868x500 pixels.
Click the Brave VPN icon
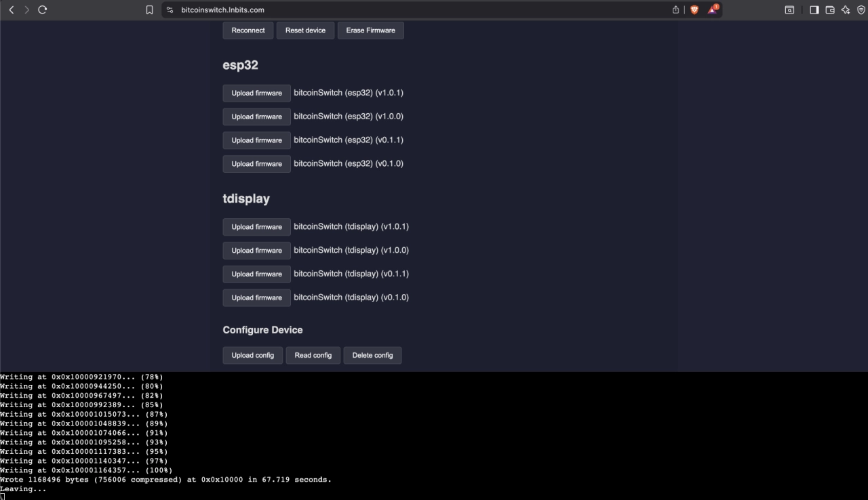click(x=861, y=10)
